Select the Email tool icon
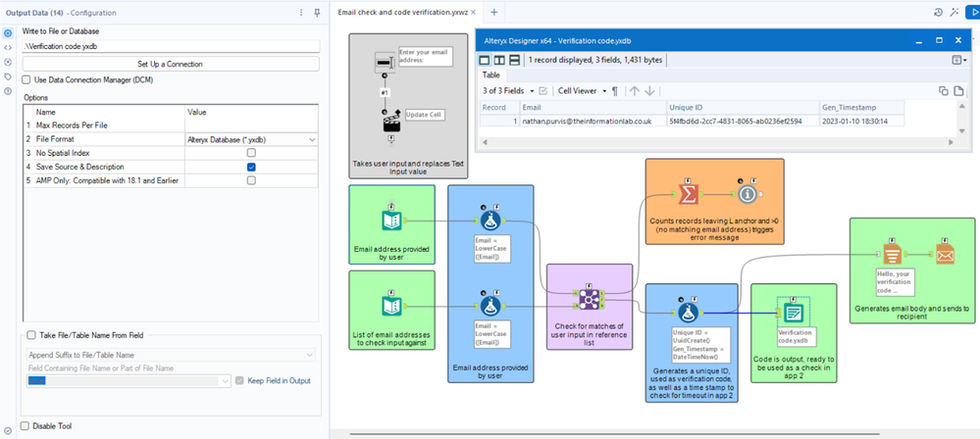The width and height of the screenshot is (980, 439). click(945, 254)
